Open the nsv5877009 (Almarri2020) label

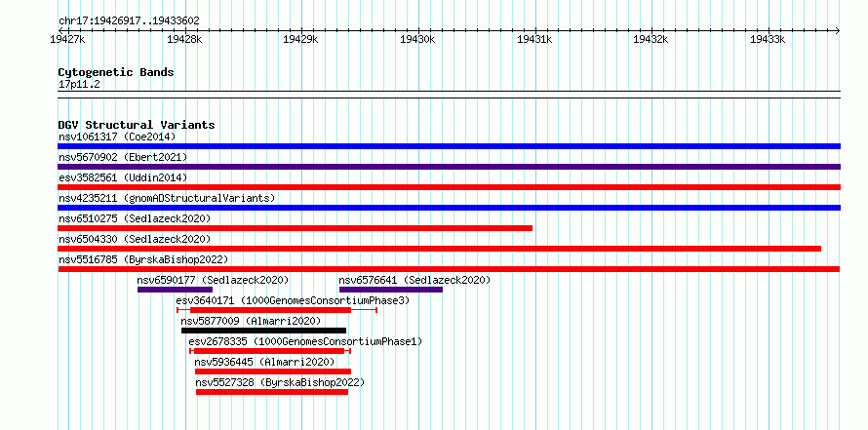click(251, 321)
